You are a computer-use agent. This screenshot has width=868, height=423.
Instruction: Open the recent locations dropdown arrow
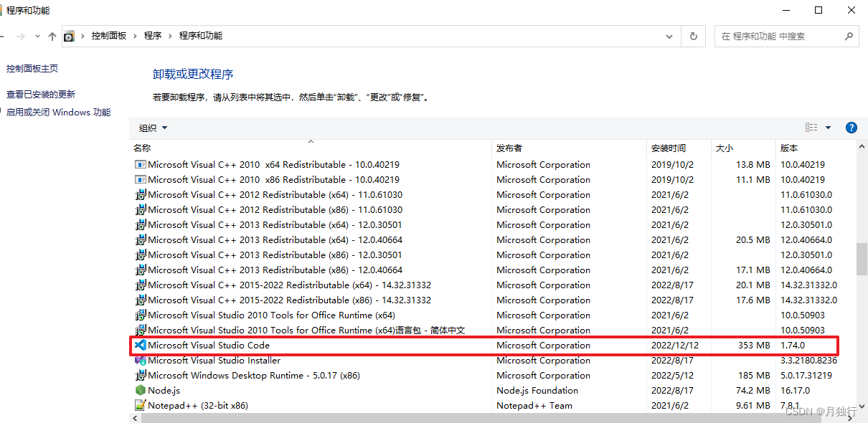pyautogui.click(x=37, y=36)
